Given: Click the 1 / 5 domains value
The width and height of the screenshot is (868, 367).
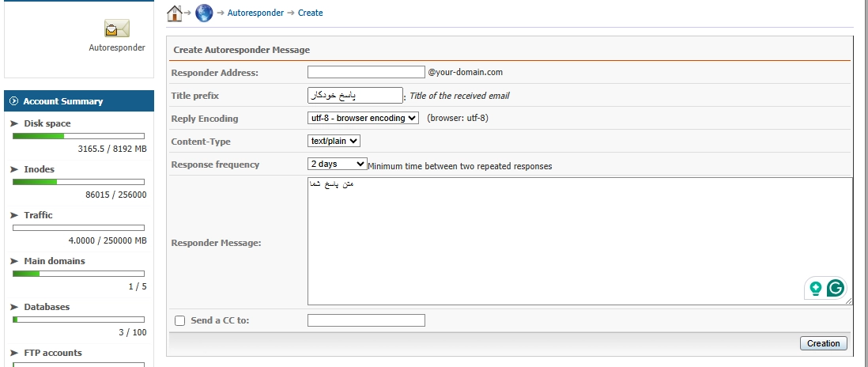Looking at the screenshot, I should click(x=138, y=287).
